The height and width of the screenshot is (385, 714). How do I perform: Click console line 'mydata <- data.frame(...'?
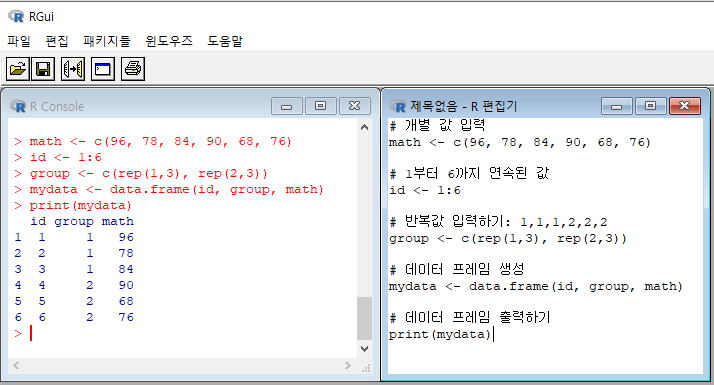(168, 190)
